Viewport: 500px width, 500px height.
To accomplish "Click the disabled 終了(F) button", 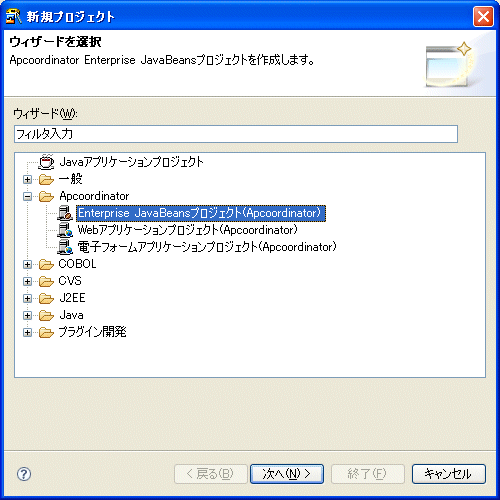I will click(368, 474).
